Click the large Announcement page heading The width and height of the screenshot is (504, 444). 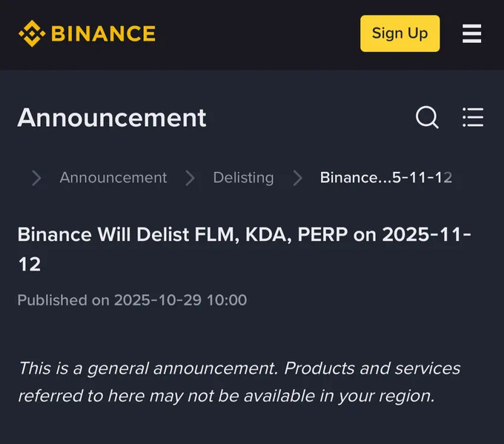(112, 118)
